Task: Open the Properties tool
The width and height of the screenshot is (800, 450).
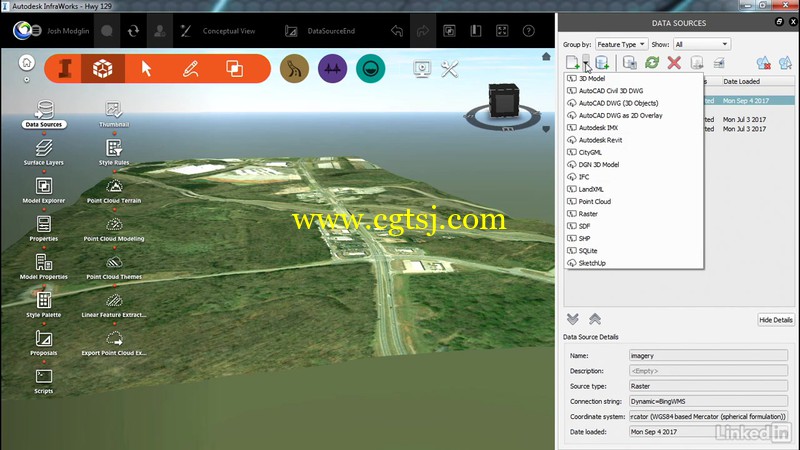Action: click(x=44, y=228)
